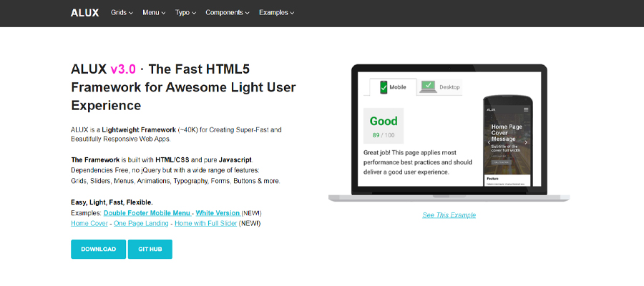Screen dimensions: 644x286
Task: Click the See This Example link
Action: click(x=449, y=214)
